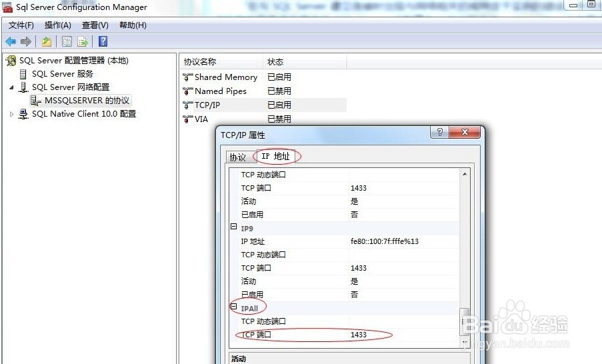Click the IPAll TCP 端口 value 1433
This screenshot has width=602, height=364.
tap(359, 335)
